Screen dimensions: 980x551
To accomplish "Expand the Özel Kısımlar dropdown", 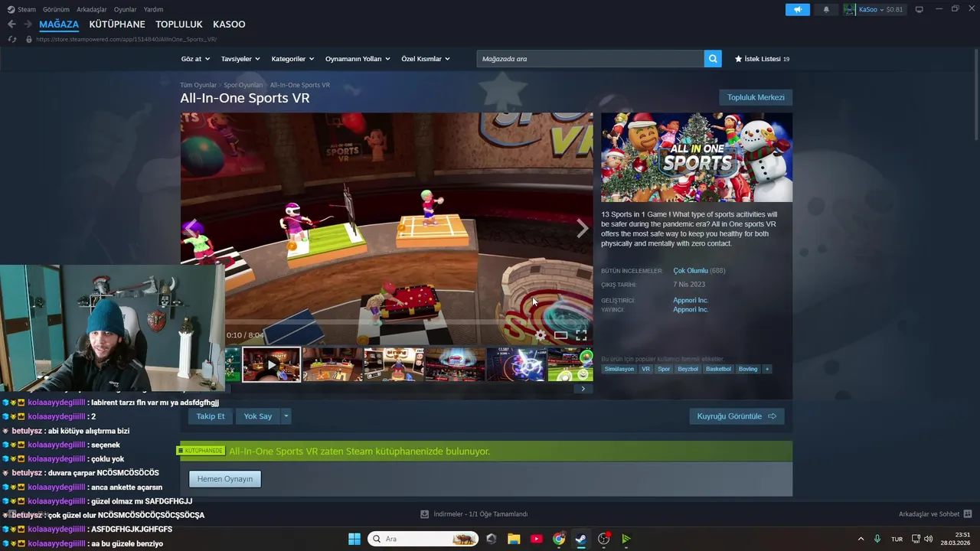I will point(426,59).
